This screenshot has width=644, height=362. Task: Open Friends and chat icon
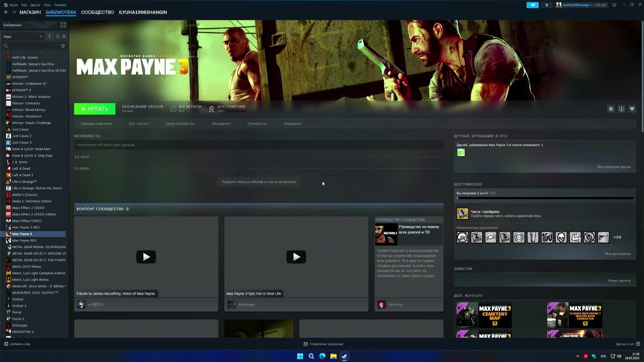click(638, 344)
